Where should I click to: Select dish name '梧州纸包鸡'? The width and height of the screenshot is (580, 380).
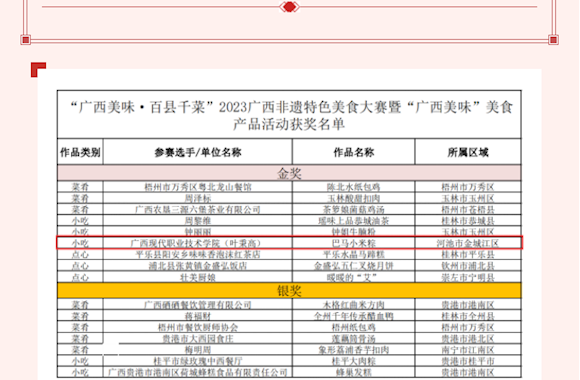click(354, 327)
